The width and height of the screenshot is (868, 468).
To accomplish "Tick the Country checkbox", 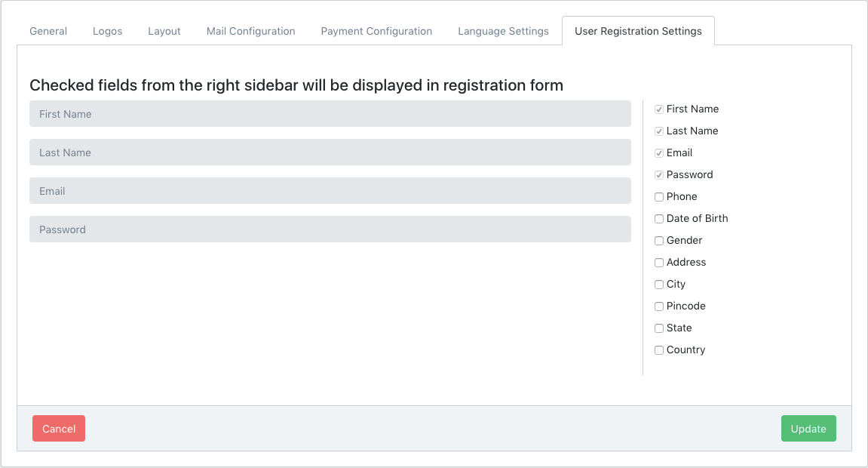I will [x=659, y=350].
